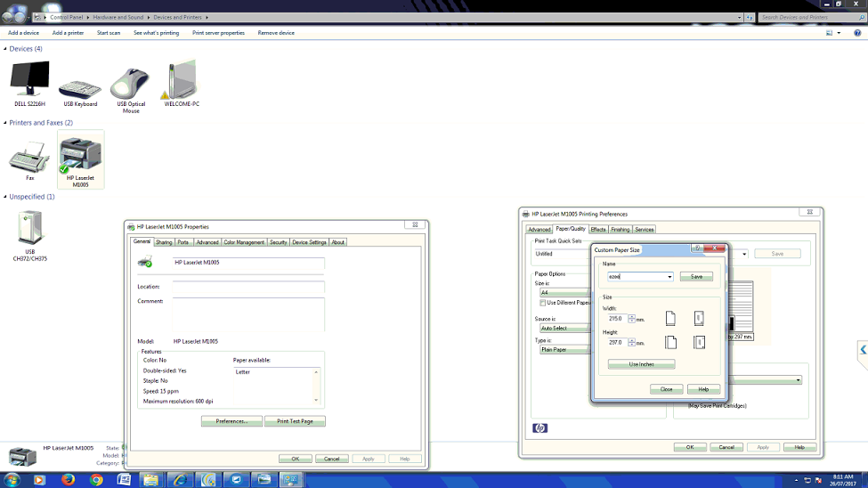Switch to the Effects tab in Printing Preferences

(598, 230)
